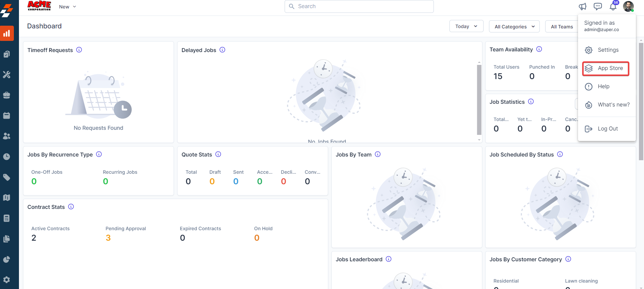Screen dimensions: 644x289
Task: Show info for Jobs Leaderboard
Action: click(388, 259)
